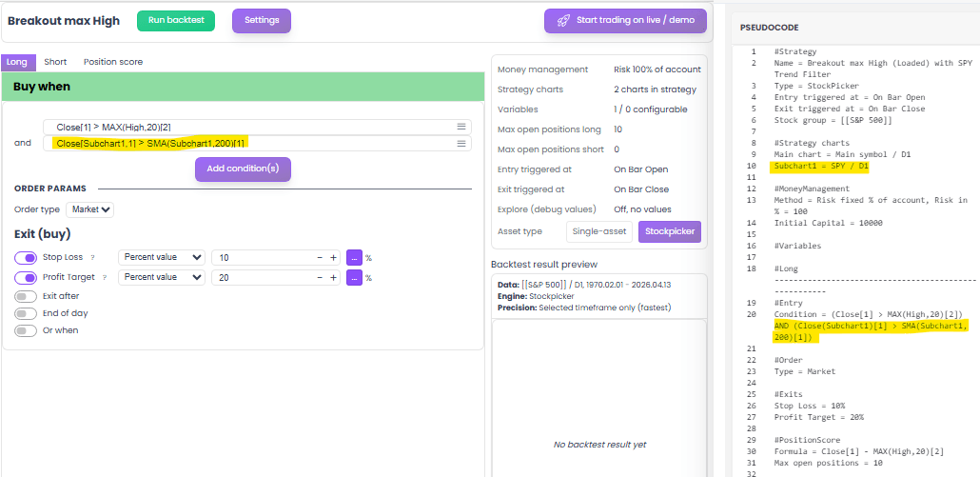Click the Variables 1 / 0 configurable row
This screenshot has height=477, width=980.
point(599,109)
